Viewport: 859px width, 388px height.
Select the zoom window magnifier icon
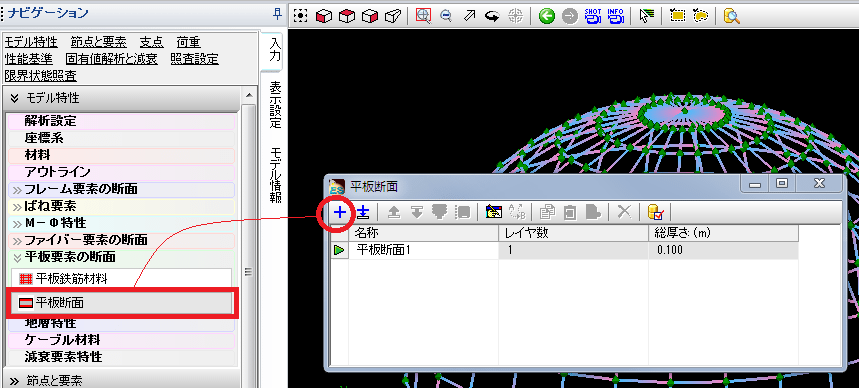pyautogui.click(x=423, y=16)
